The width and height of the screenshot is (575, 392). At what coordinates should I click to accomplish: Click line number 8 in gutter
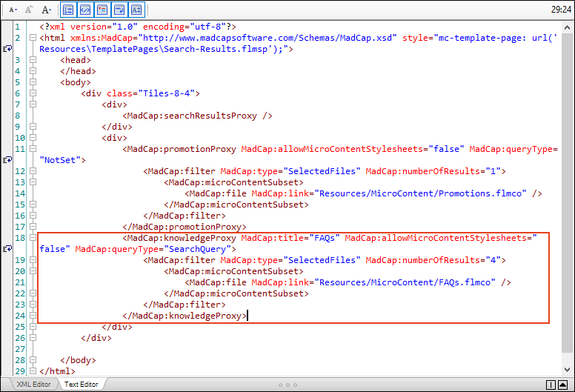point(18,116)
